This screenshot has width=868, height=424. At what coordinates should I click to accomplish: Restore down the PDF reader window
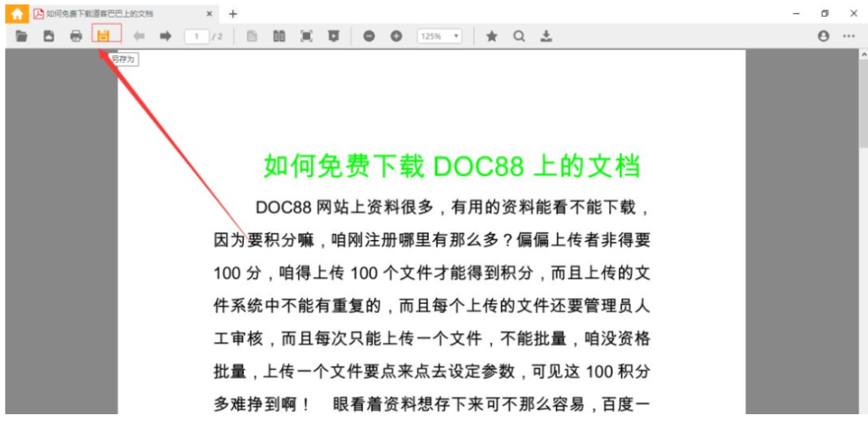click(824, 14)
